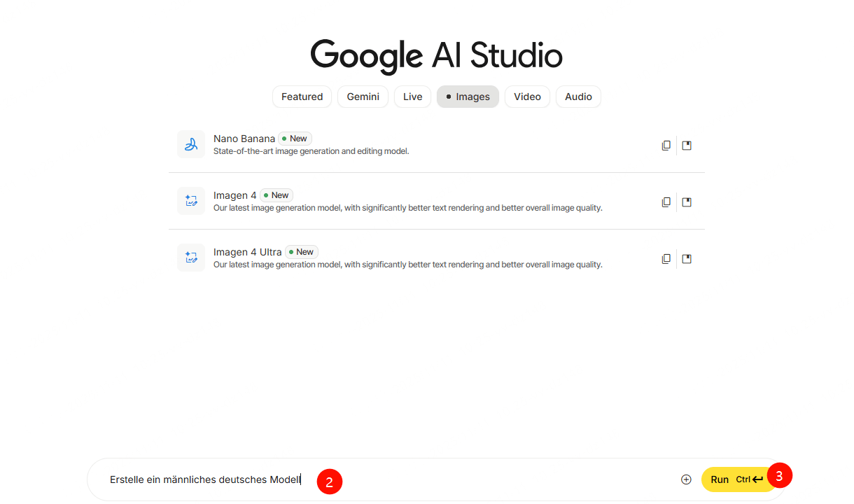Select the Images tab
The height and width of the screenshot is (504, 854).
[468, 97]
